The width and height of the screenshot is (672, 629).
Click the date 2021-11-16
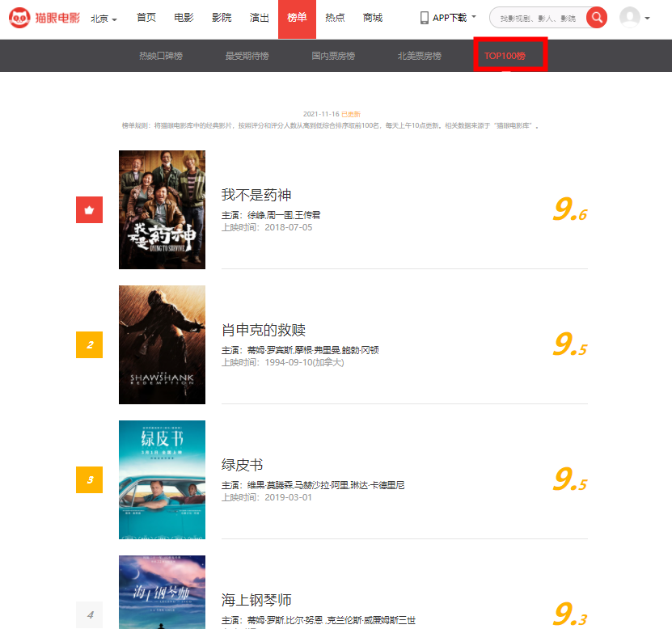pos(321,114)
